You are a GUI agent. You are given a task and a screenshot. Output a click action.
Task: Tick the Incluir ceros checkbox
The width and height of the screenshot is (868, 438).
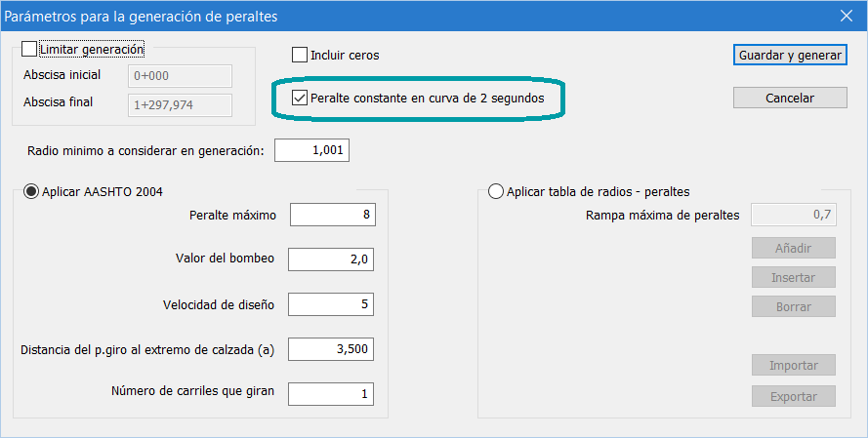(300, 56)
